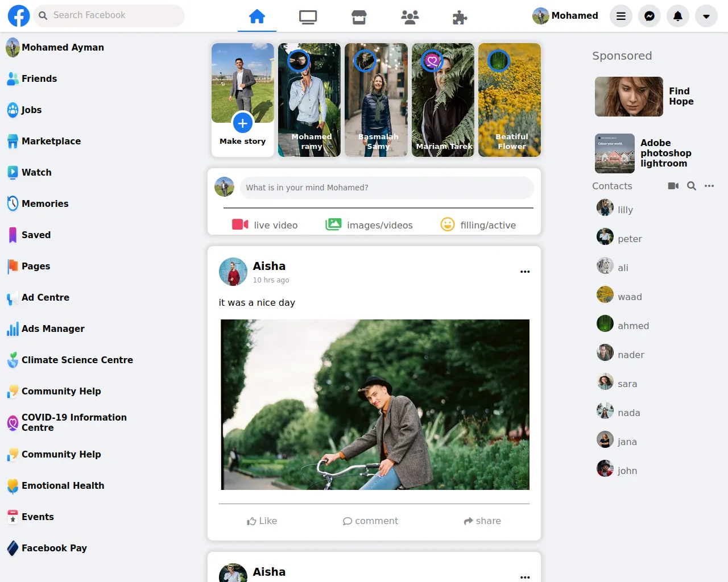This screenshot has width=728, height=582.
Task: Click the Emotional Health icon
Action: (13, 486)
